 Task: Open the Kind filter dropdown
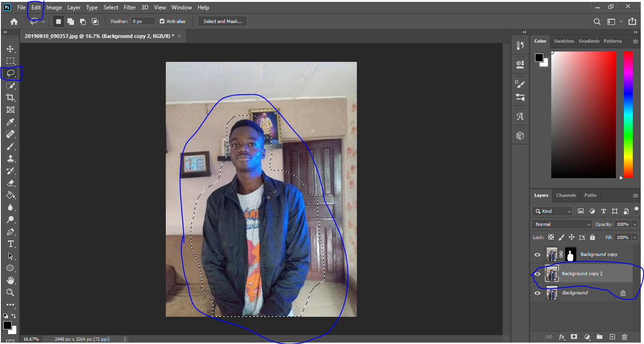point(552,211)
